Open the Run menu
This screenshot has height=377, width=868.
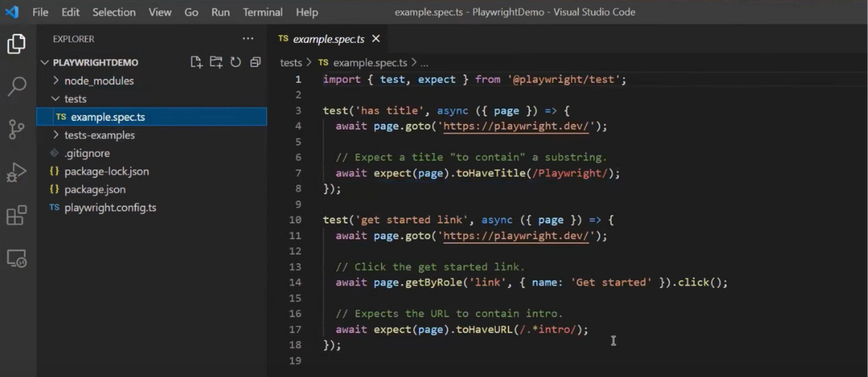point(220,12)
